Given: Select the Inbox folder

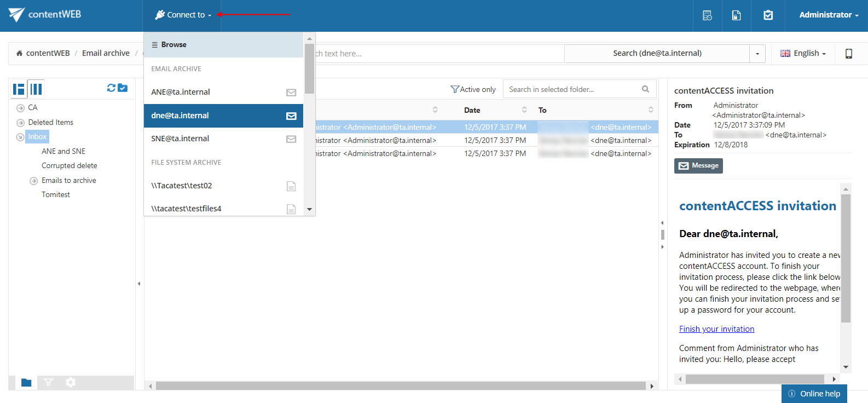Looking at the screenshot, I should tap(37, 137).
